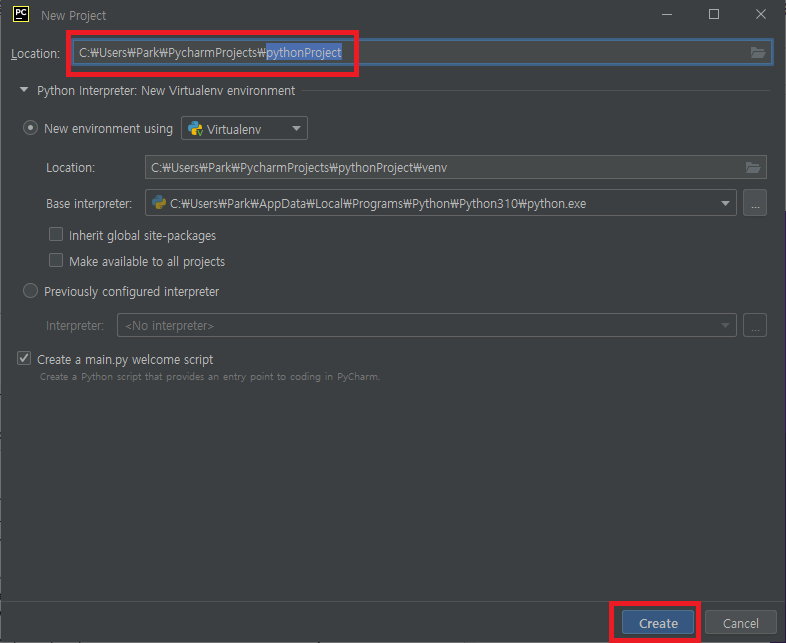Select Previously configured interpreter option

click(30, 291)
